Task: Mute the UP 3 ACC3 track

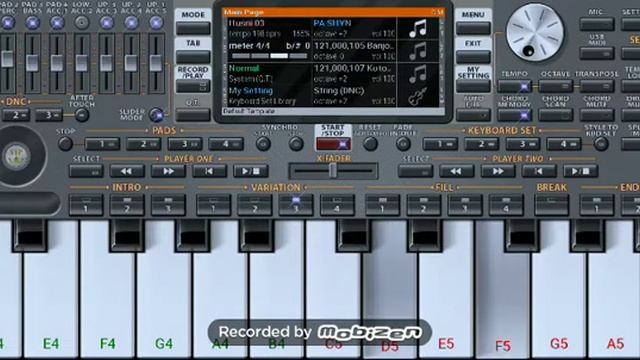Action: (x=107, y=23)
